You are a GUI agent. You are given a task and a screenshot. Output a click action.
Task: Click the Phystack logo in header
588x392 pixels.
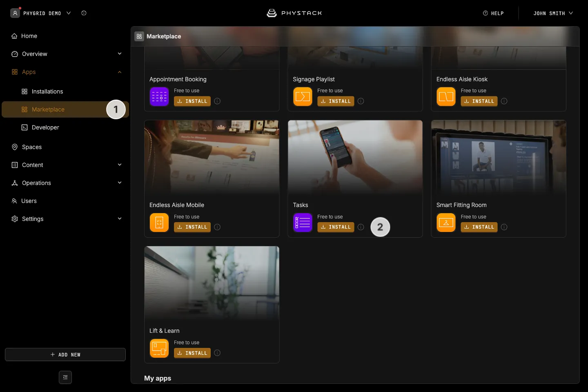click(294, 13)
